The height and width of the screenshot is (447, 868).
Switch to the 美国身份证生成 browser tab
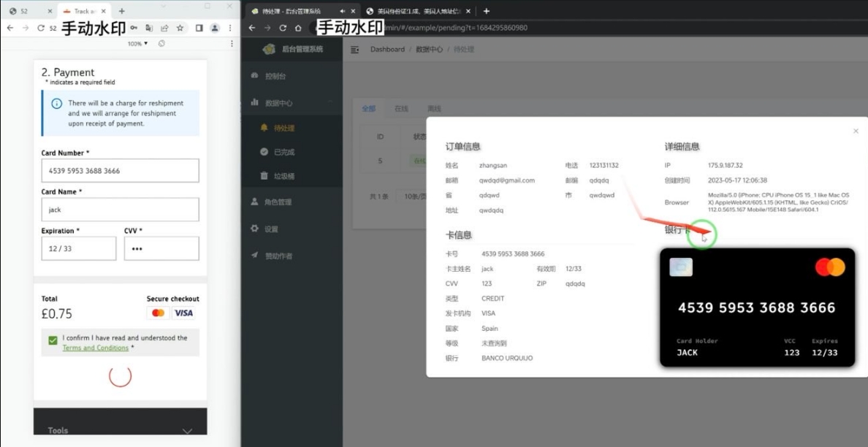(x=419, y=11)
